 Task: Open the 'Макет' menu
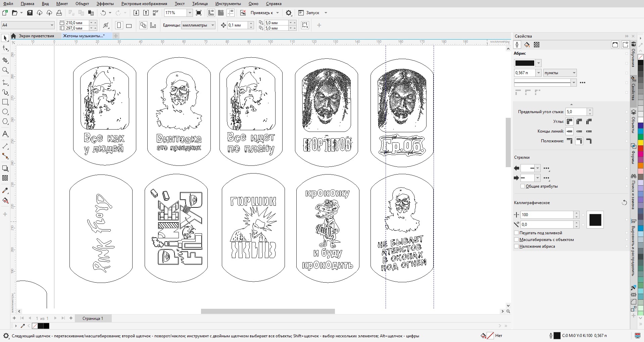coord(62,4)
